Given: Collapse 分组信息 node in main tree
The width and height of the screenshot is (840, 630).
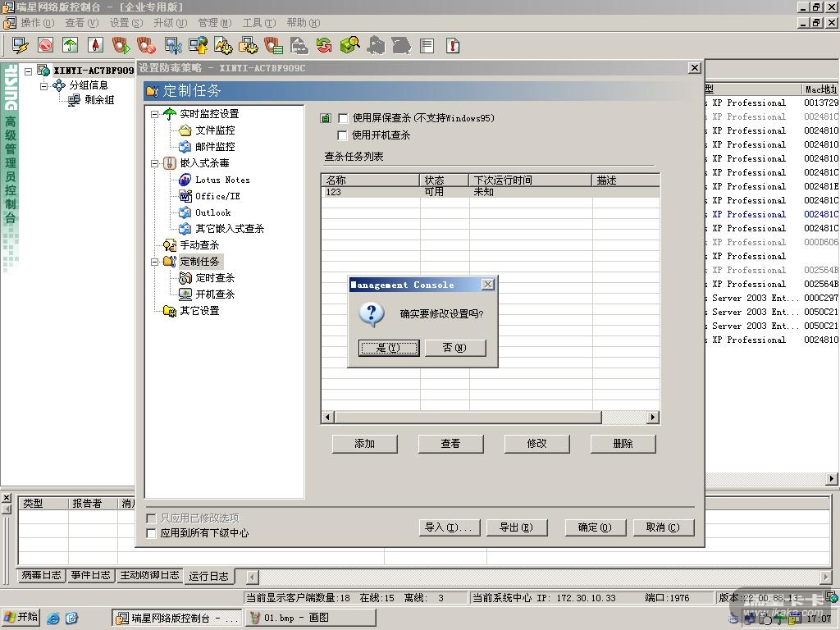Looking at the screenshot, I should [x=44, y=85].
